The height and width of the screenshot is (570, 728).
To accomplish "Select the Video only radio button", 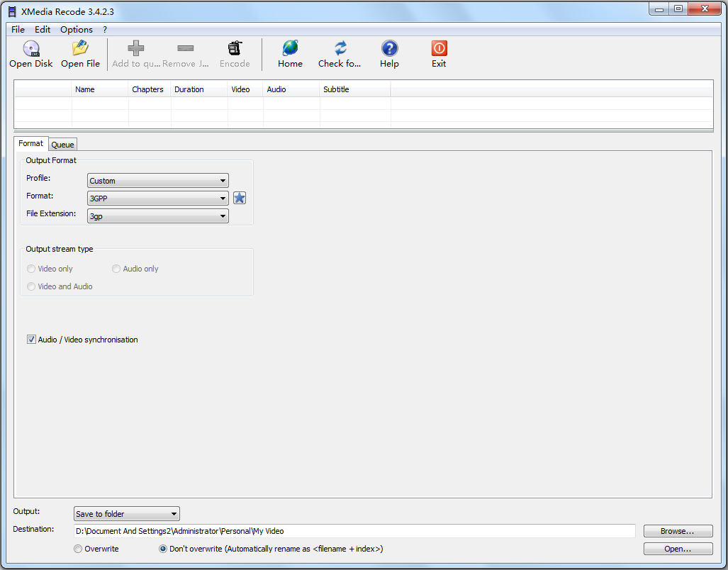I will [31, 269].
